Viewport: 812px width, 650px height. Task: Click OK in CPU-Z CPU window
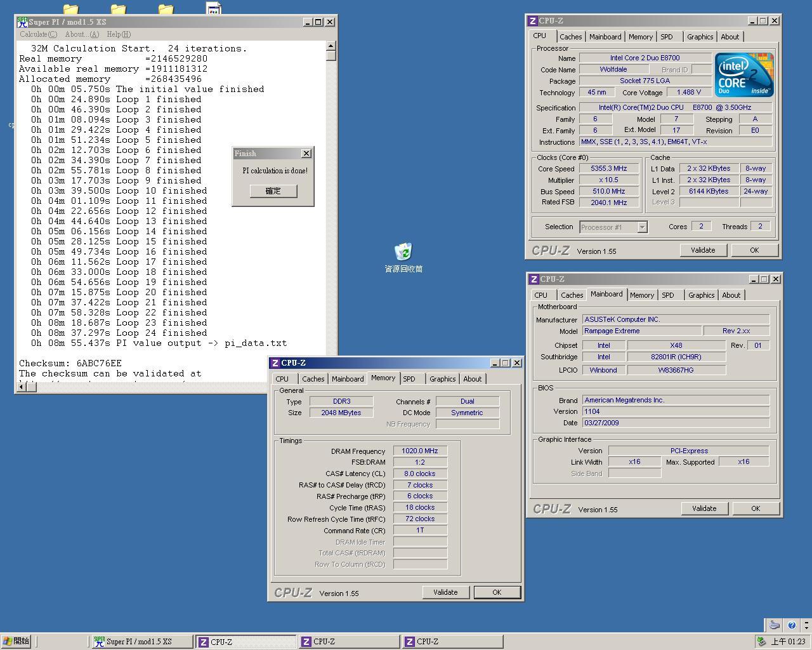pos(754,250)
